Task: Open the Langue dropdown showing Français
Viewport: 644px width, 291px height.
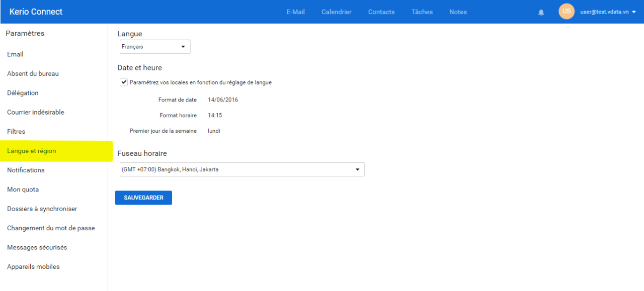Action: click(155, 47)
